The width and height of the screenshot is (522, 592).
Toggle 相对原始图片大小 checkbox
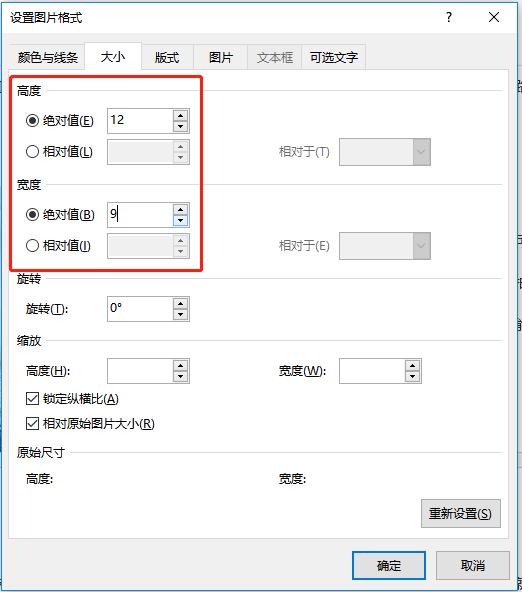[32, 424]
